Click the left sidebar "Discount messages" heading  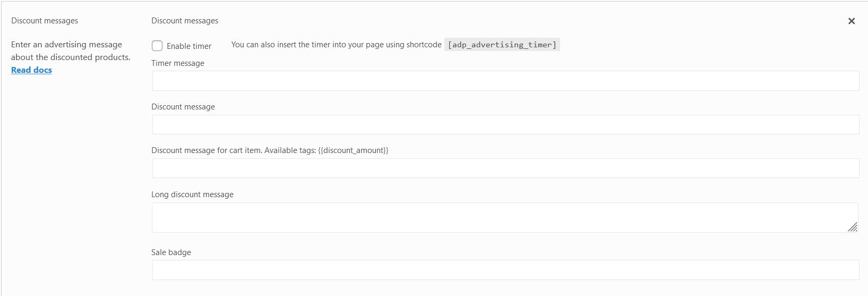[45, 21]
